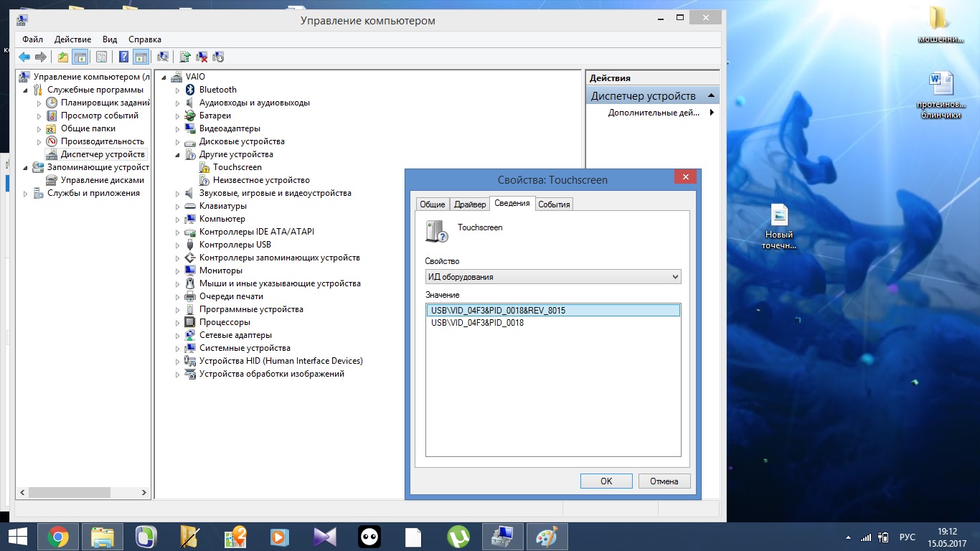Switch to the Общие tab
Viewport: 980px width, 551px height.
pos(433,204)
